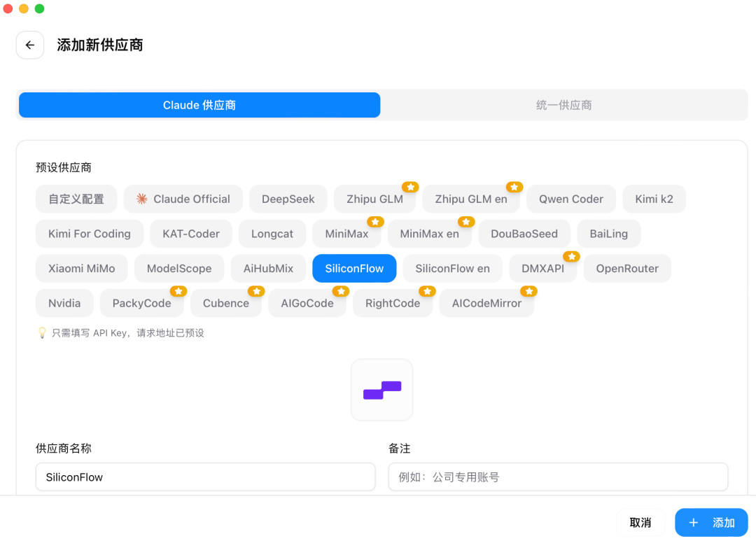This screenshot has height=543, width=756.
Task: Choose the DeepSeek preset
Action: click(x=288, y=199)
